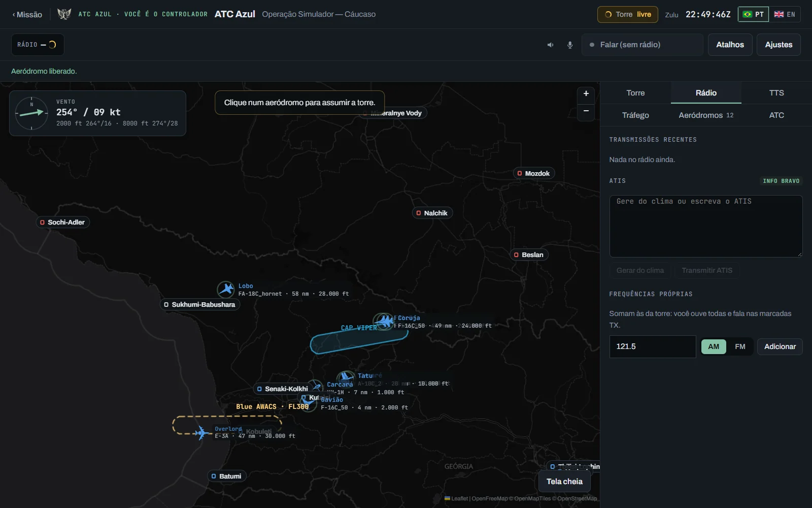Select Senaki-Kolkhi aerodrome marker
The width and height of the screenshot is (812, 508).
click(283, 389)
